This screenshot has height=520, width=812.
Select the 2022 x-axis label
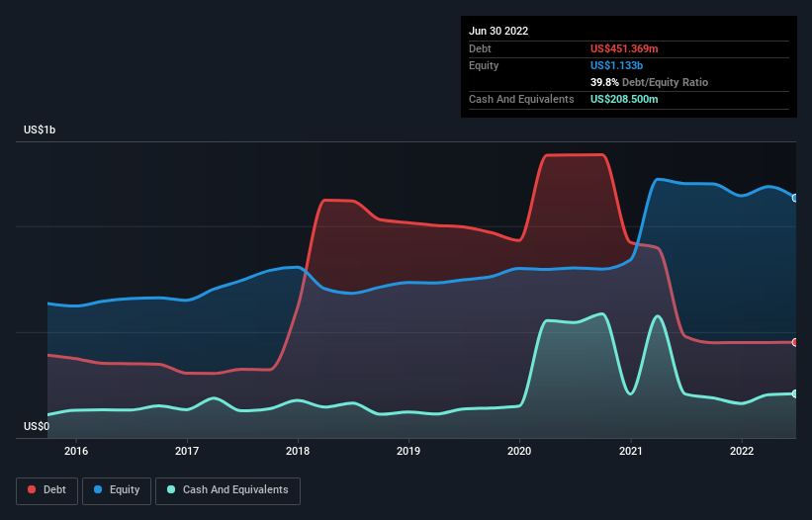(x=742, y=451)
